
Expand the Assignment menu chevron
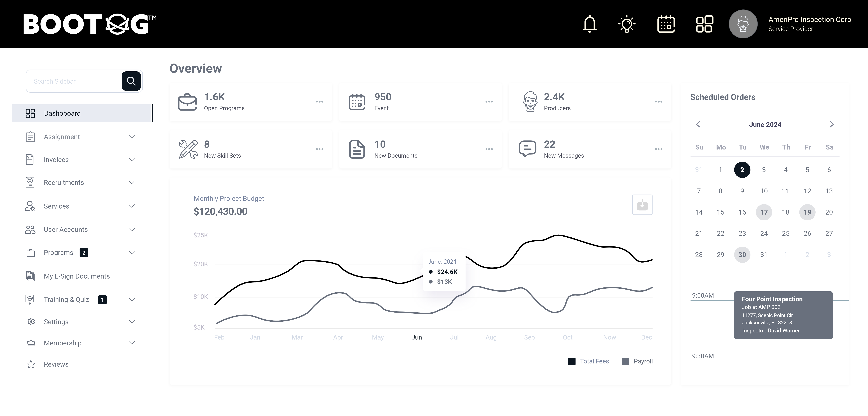pyautogui.click(x=132, y=137)
